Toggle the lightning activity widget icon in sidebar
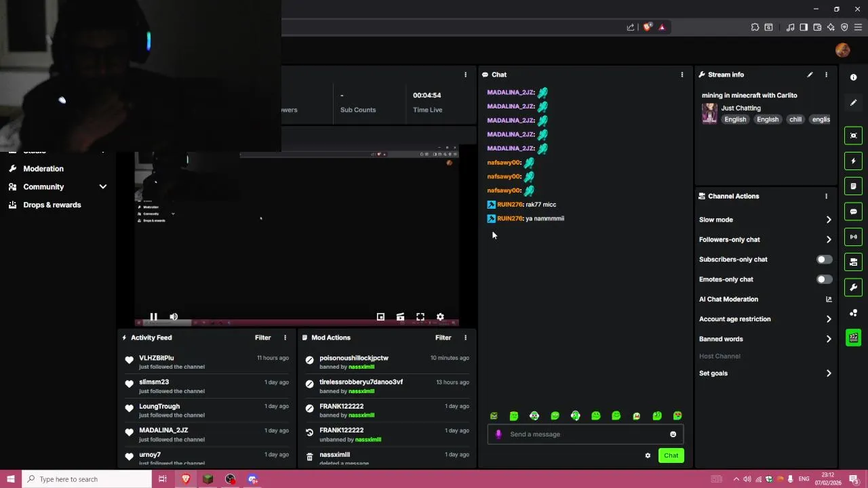 853,161
